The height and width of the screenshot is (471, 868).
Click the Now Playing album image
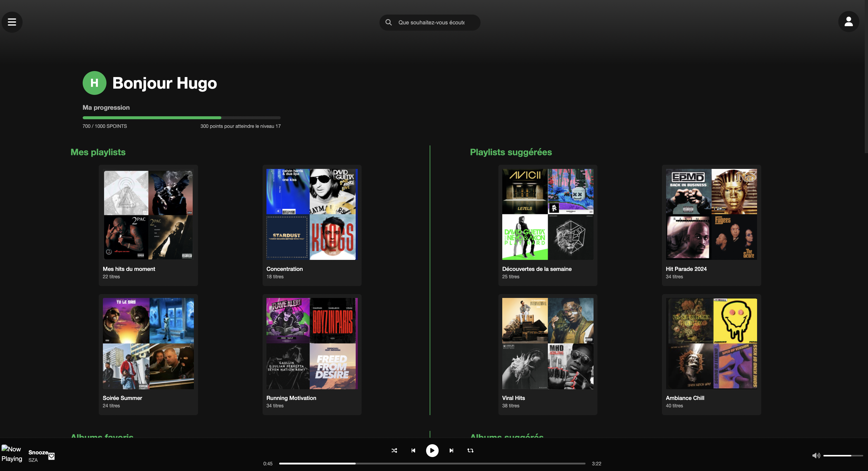(12, 453)
